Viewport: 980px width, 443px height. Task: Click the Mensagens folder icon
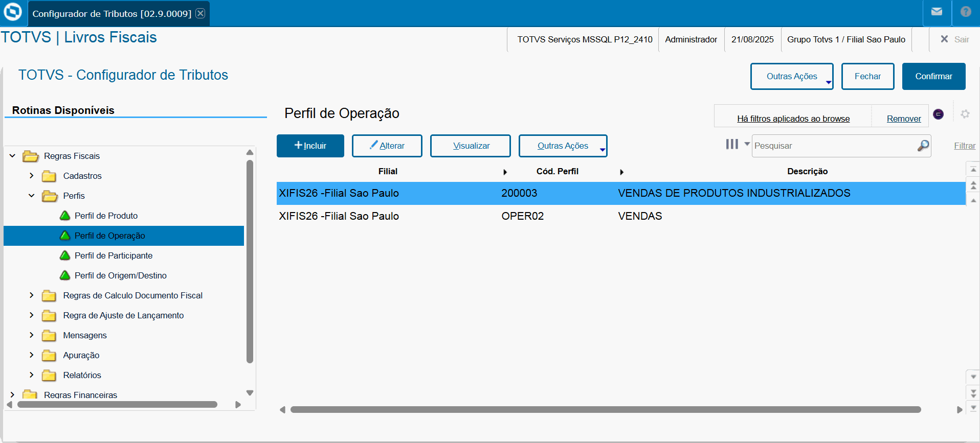point(49,336)
